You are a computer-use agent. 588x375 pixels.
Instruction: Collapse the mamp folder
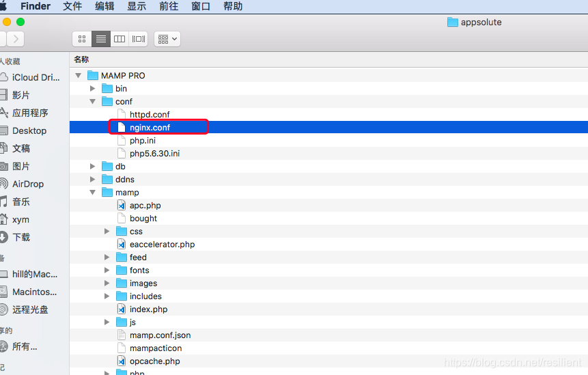(x=93, y=193)
